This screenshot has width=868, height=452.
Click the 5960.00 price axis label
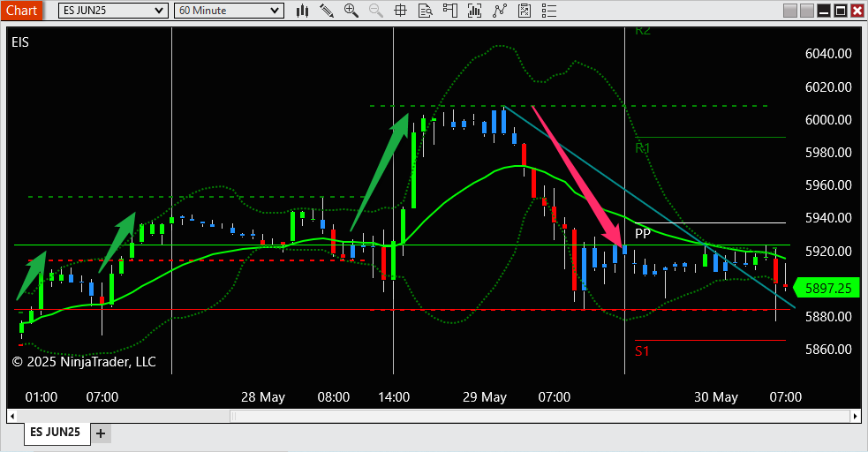tap(828, 185)
